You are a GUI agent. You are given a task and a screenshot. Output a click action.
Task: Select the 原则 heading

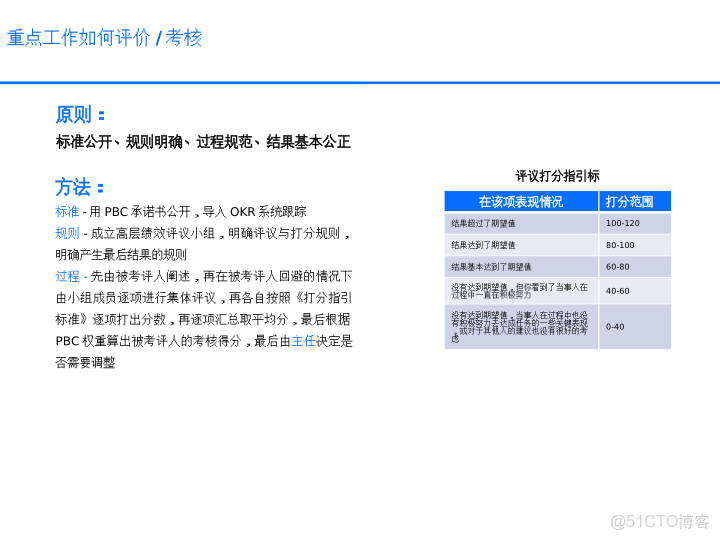coord(80,114)
